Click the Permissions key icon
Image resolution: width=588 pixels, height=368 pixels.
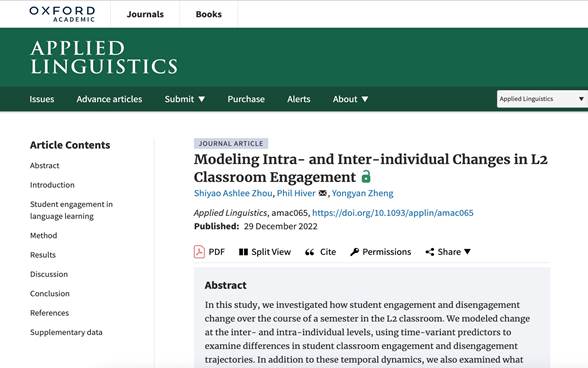[x=354, y=252]
